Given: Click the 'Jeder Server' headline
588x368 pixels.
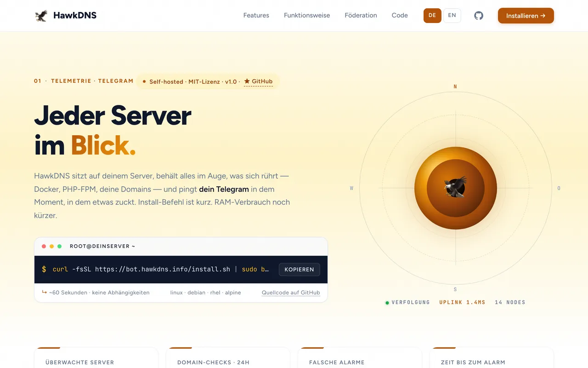Looking at the screenshot, I should tap(113, 115).
